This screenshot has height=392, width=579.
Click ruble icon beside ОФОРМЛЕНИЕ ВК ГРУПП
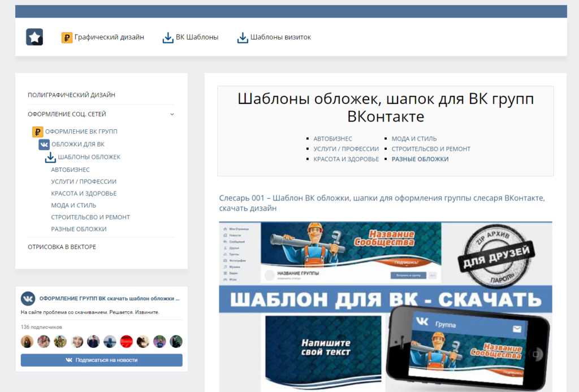[x=37, y=132]
